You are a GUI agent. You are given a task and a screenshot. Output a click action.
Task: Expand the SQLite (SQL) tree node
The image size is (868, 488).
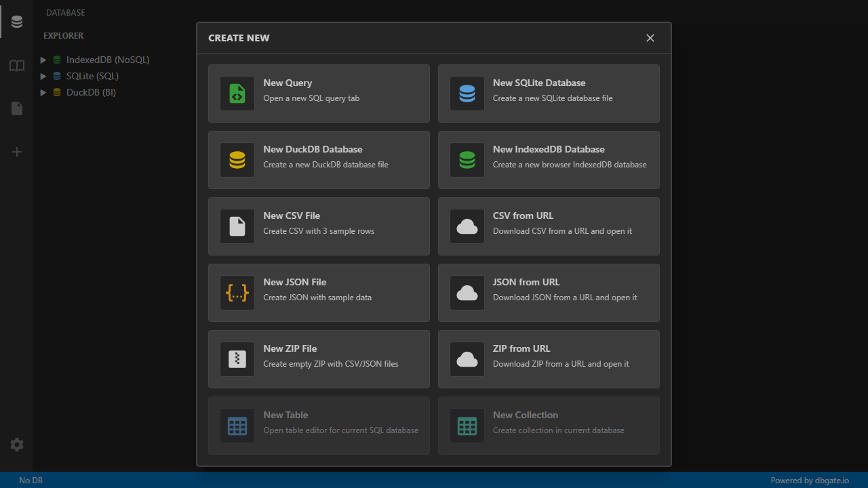[43, 76]
